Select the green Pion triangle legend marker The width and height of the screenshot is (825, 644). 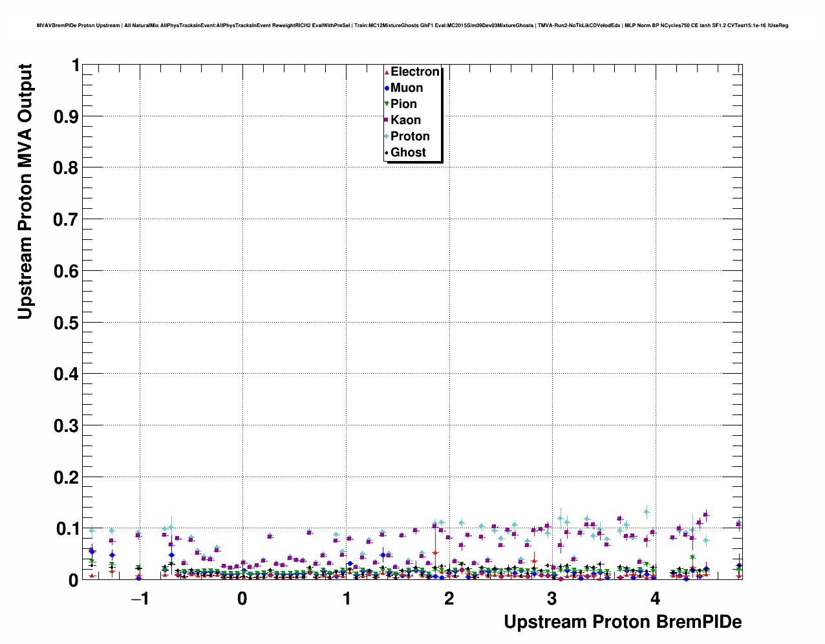coord(387,104)
